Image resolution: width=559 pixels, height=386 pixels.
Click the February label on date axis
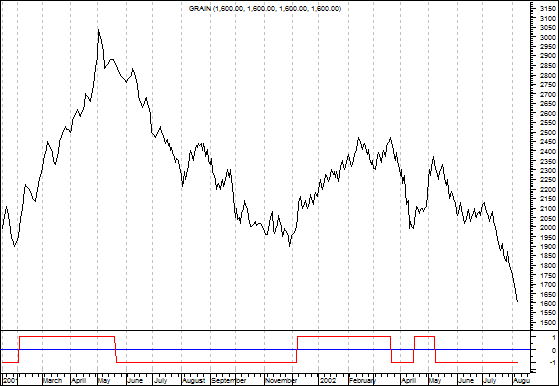click(x=362, y=381)
